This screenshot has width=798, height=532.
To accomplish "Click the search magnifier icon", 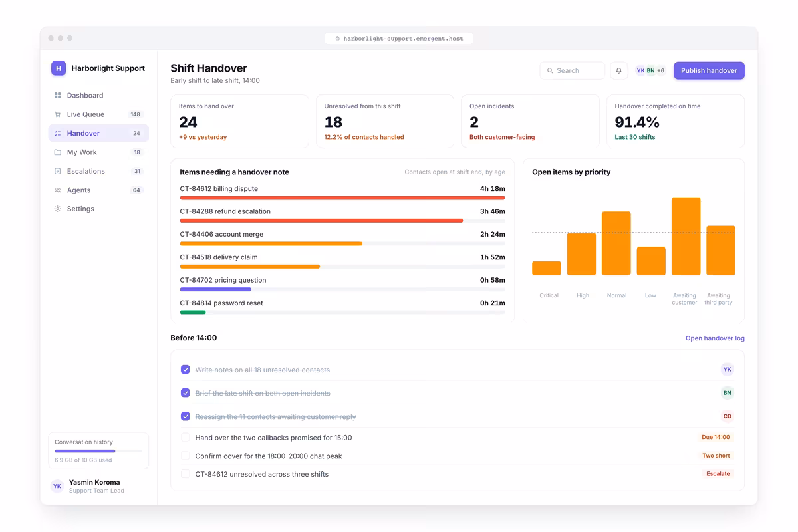I will (550, 70).
